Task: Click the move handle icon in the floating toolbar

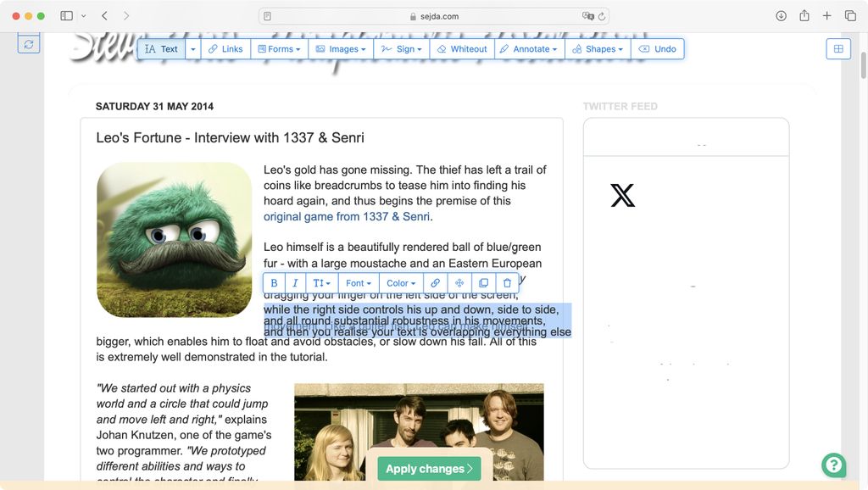Action: 459,282
